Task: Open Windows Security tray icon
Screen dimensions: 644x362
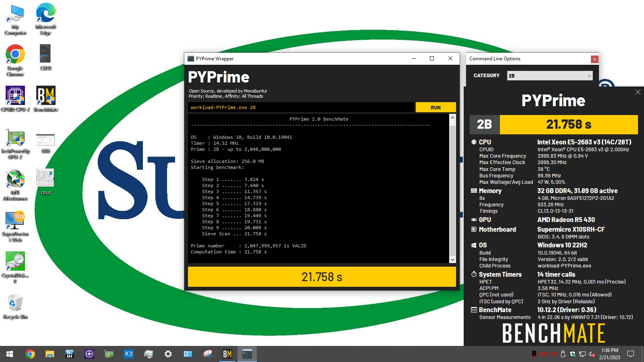Action: point(573,354)
